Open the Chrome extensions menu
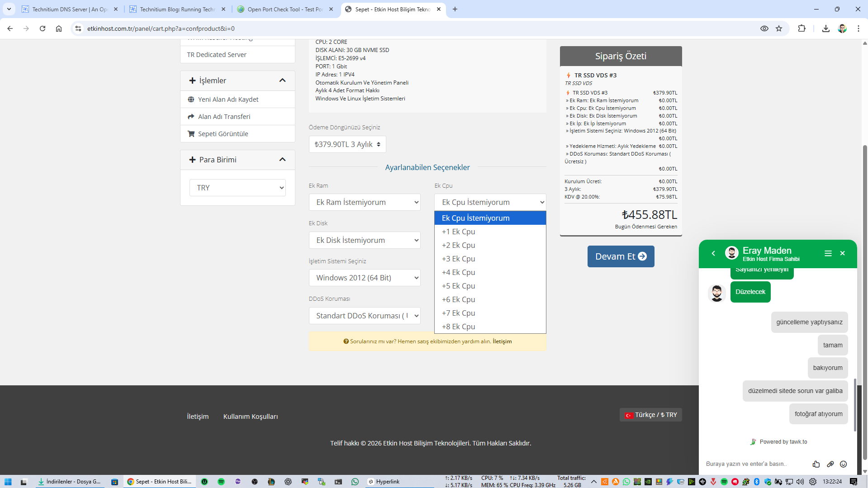This screenshot has width=868, height=488. coord(802,28)
